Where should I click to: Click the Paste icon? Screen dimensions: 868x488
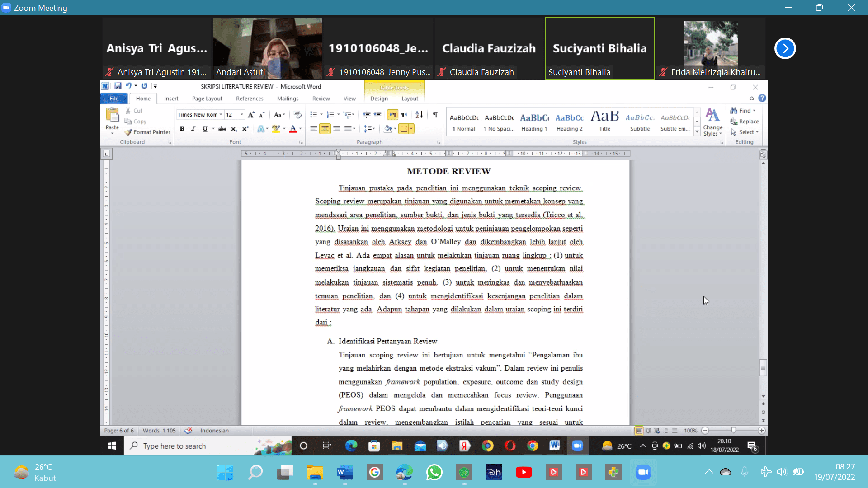(112, 115)
